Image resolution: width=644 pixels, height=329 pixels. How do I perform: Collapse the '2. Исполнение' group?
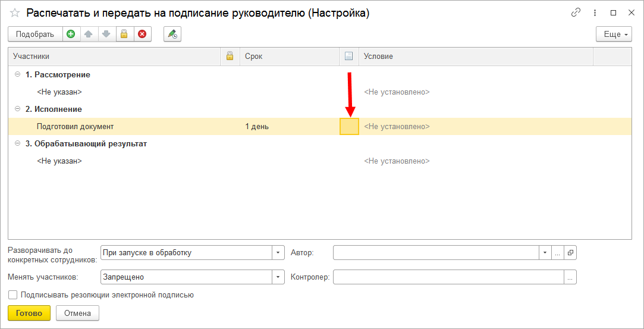click(x=18, y=109)
